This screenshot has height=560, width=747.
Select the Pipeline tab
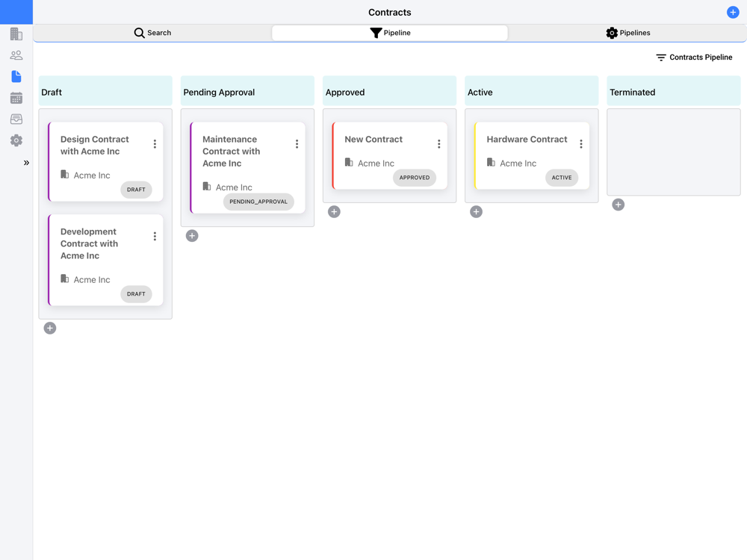pyautogui.click(x=390, y=33)
